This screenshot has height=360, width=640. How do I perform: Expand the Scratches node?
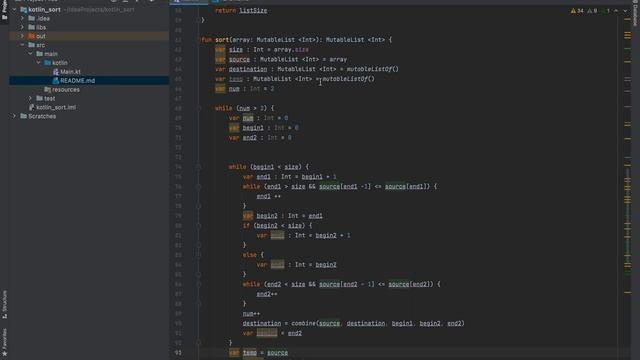pos(15,116)
